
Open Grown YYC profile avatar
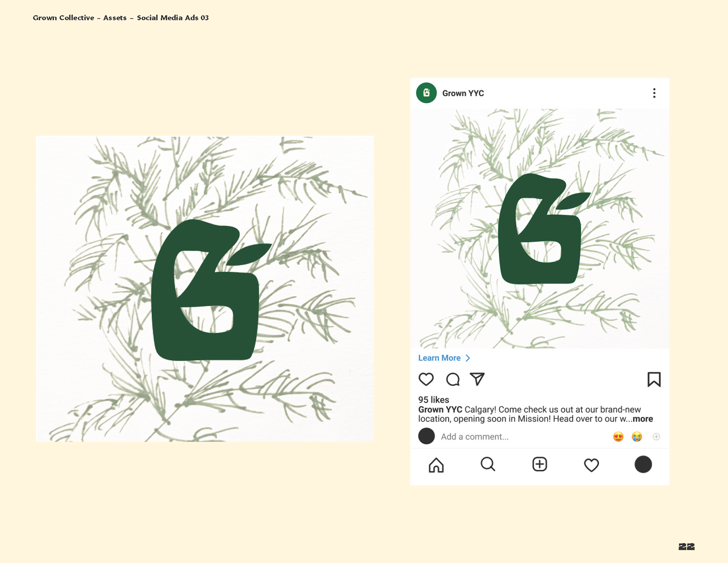(x=426, y=93)
